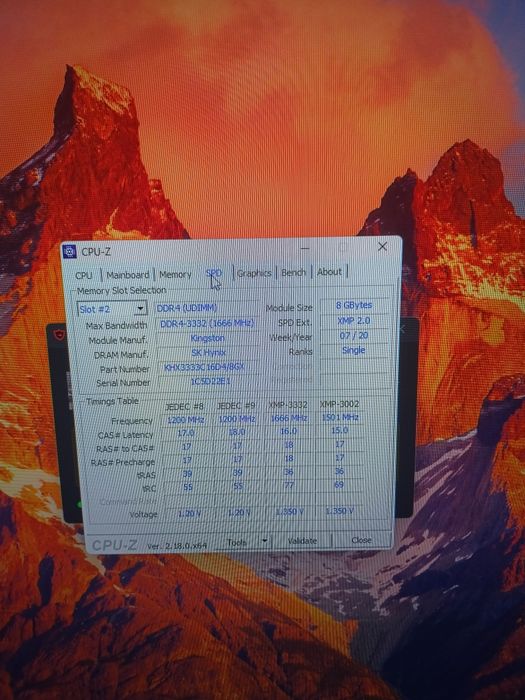Click the DDR4 (UDIMM) field
The image size is (525, 700).
206,308
